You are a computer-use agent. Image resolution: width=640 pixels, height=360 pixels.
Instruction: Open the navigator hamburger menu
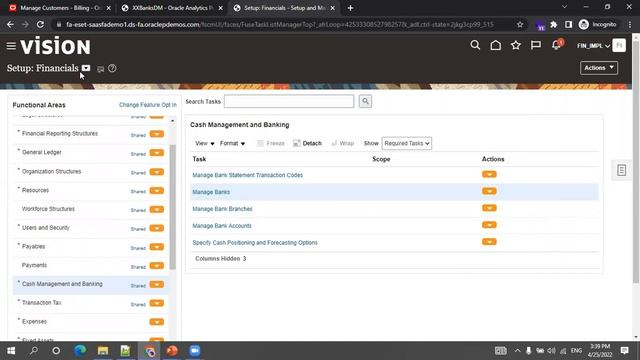[x=11, y=46]
